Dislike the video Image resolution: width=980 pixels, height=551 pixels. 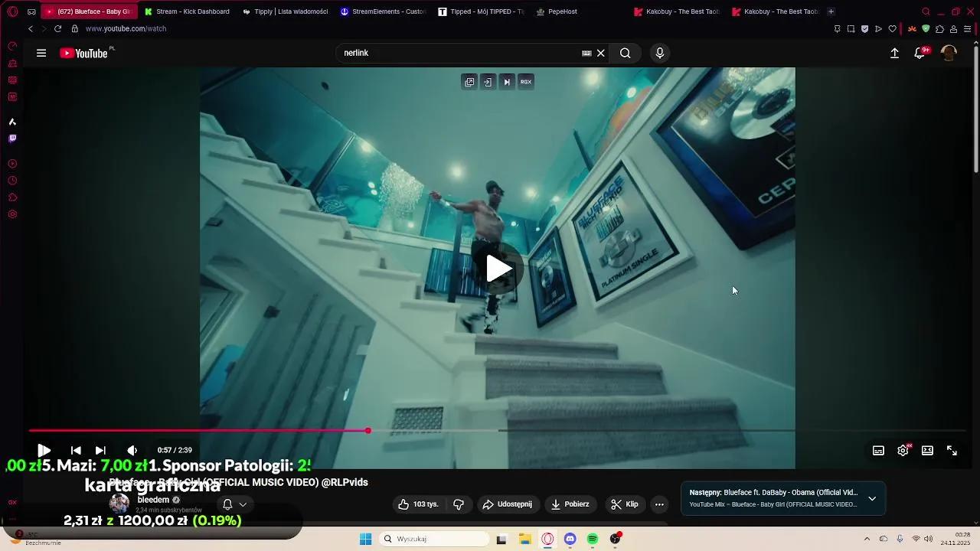coord(459,504)
